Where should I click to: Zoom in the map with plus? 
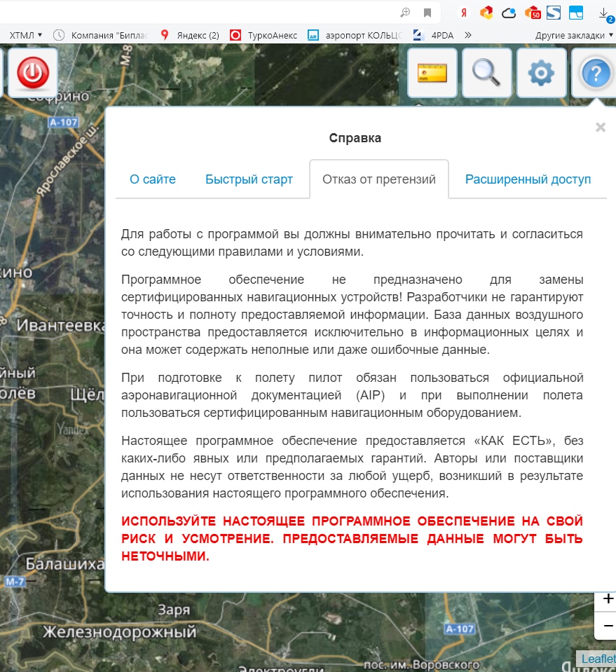[x=608, y=599]
